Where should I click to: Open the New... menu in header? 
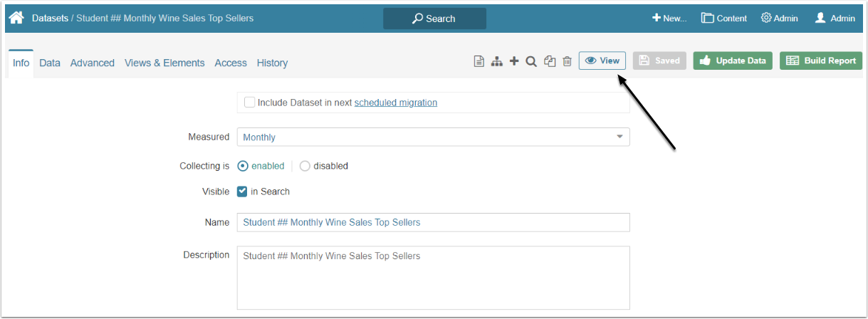(x=669, y=18)
